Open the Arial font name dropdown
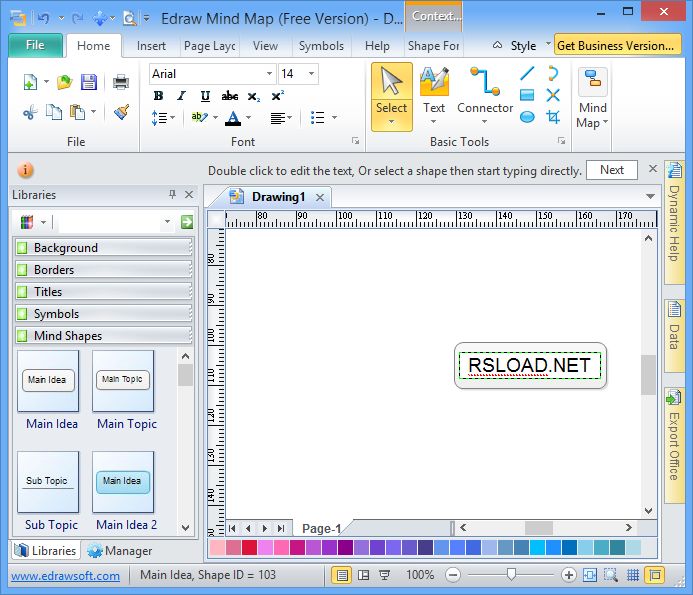The width and height of the screenshot is (693, 595). (x=269, y=73)
